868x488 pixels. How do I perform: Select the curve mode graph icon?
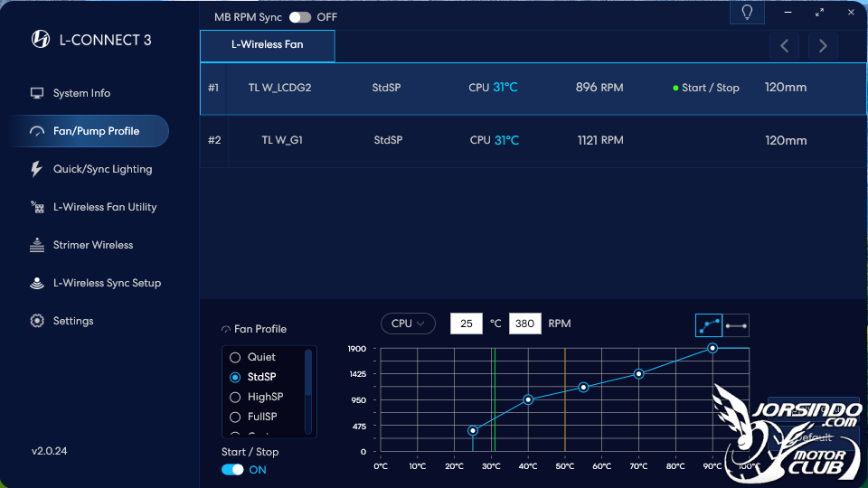[709, 325]
